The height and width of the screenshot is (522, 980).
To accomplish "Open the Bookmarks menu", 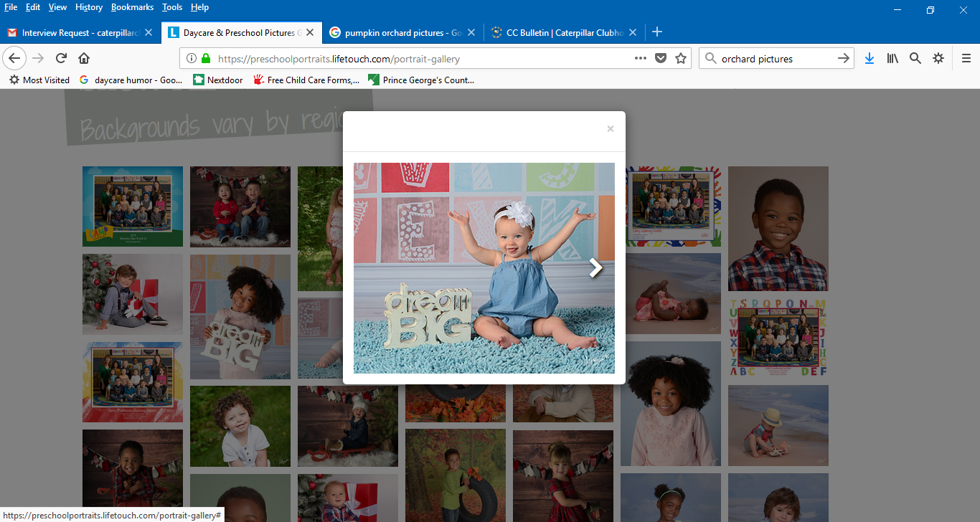I will point(132,7).
